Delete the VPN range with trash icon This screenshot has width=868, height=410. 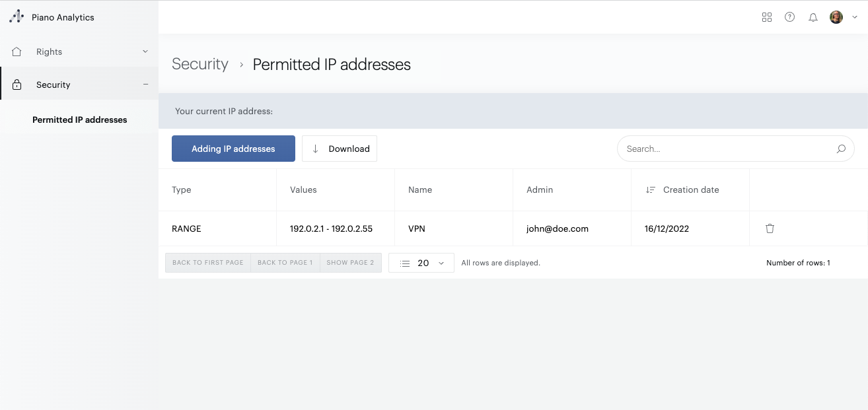[x=770, y=228]
